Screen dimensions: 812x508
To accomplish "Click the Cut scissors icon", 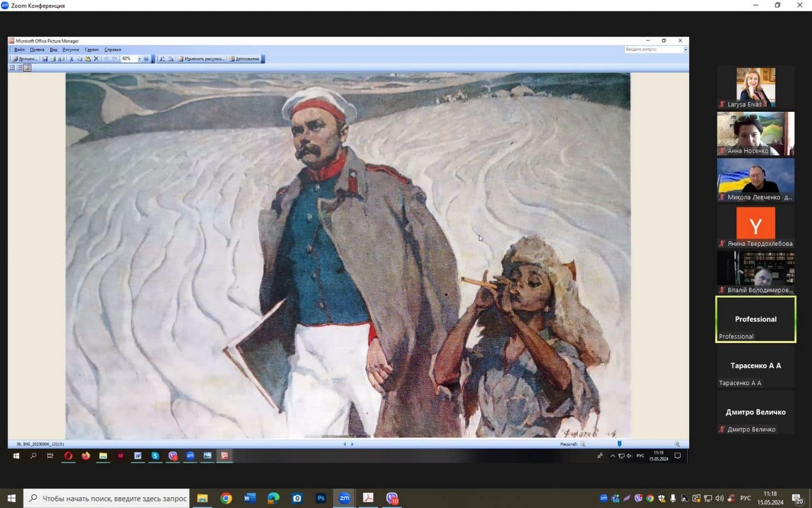I will (71, 59).
